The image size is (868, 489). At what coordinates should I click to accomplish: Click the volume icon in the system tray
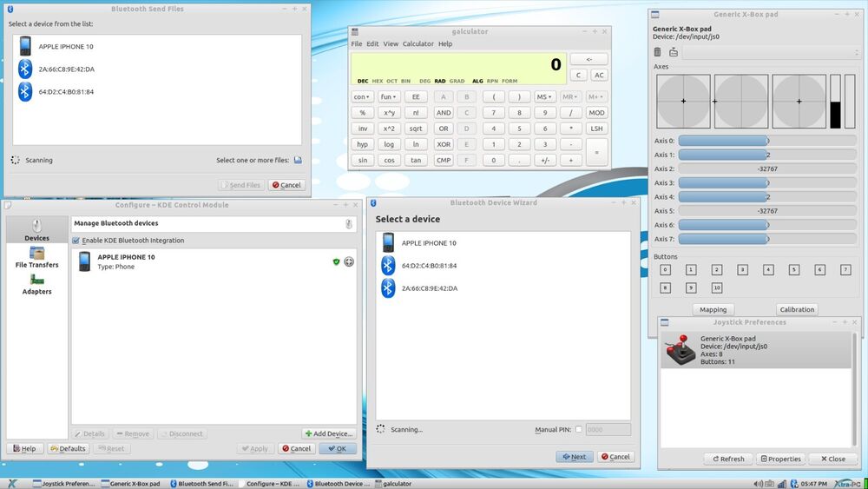(758, 484)
